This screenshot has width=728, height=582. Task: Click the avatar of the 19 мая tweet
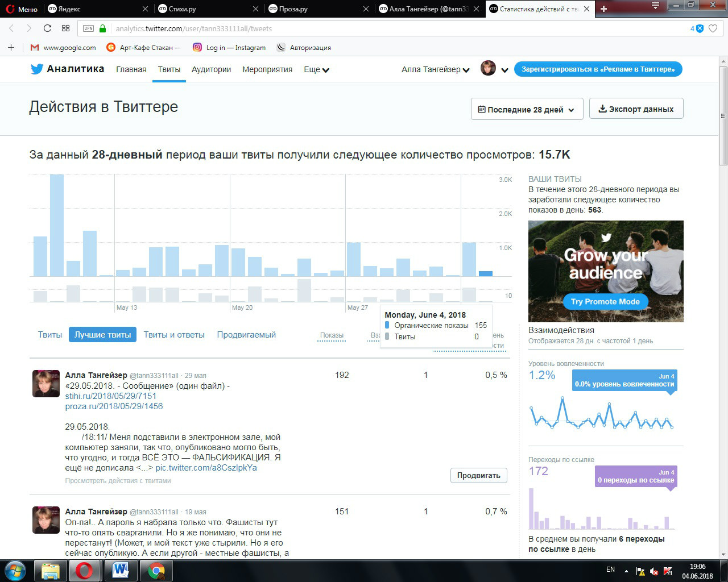tap(46, 520)
